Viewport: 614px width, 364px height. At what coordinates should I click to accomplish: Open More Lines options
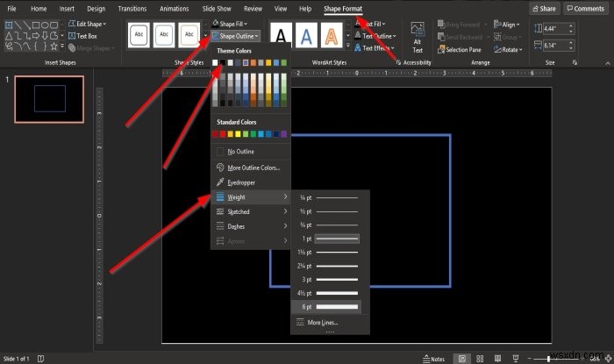[x=330, y=323]
